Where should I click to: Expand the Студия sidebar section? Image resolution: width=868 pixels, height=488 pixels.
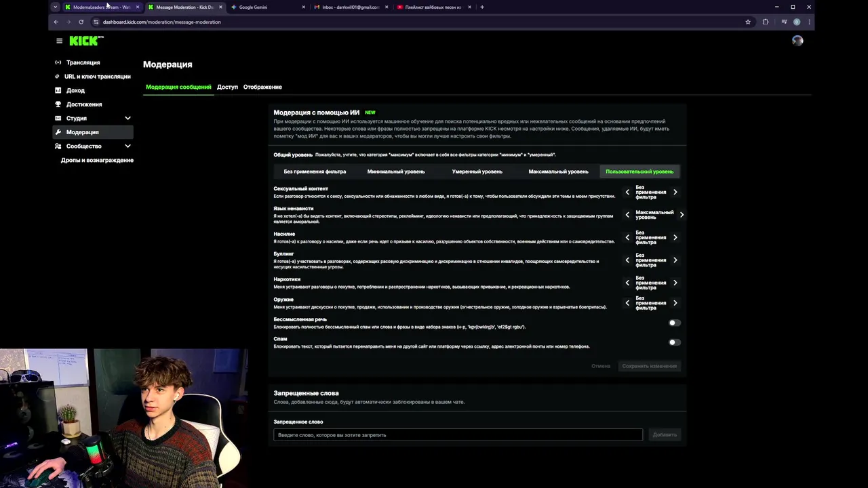(x=127, y=118)
